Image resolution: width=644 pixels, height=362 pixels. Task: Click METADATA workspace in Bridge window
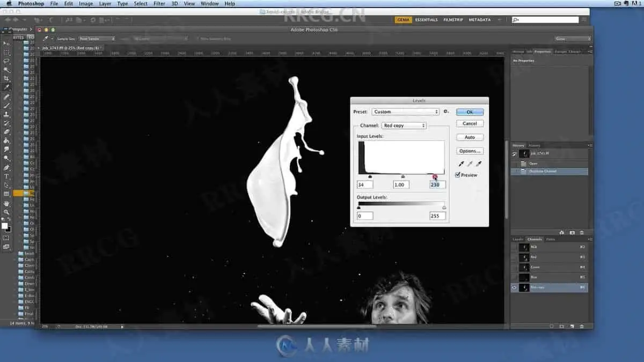479,20
